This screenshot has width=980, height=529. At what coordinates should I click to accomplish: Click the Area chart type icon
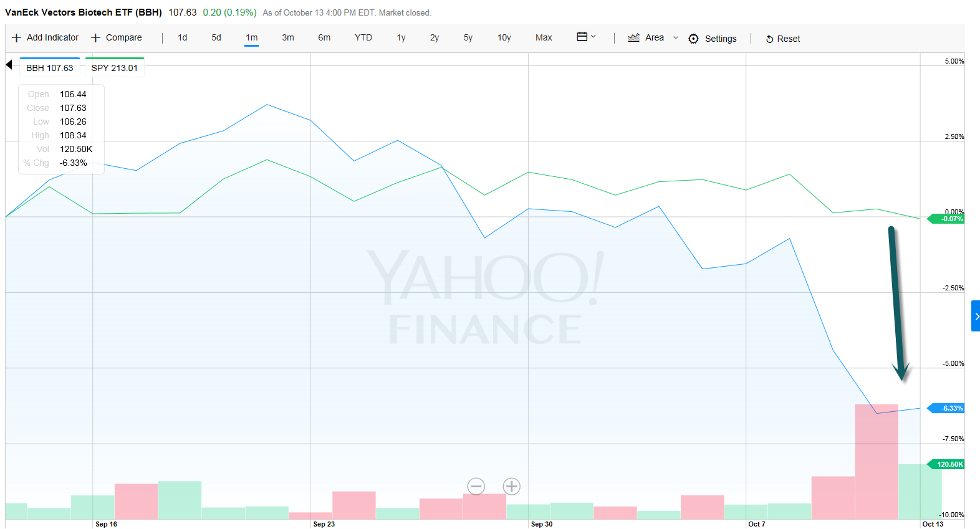(x=633, y=37)
